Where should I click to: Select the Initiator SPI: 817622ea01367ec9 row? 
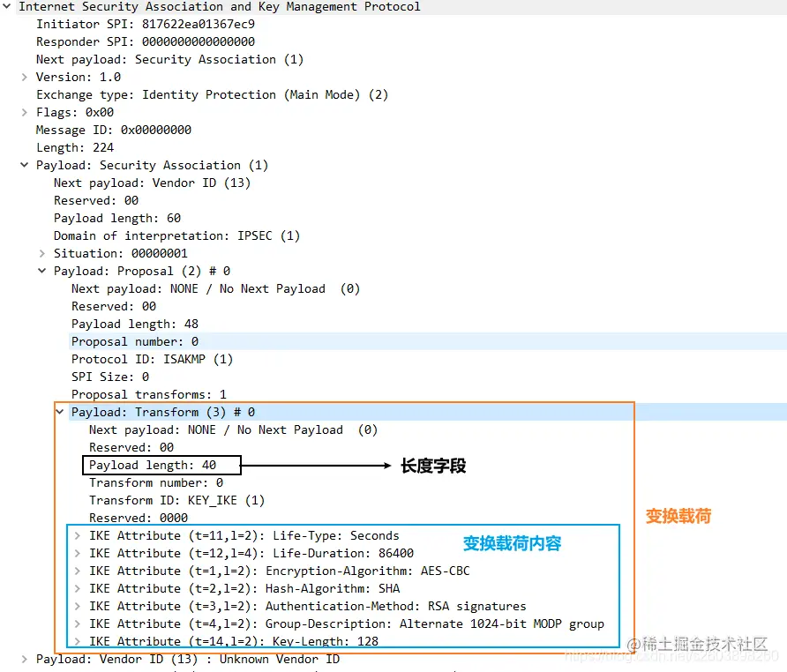click(146, 24)
